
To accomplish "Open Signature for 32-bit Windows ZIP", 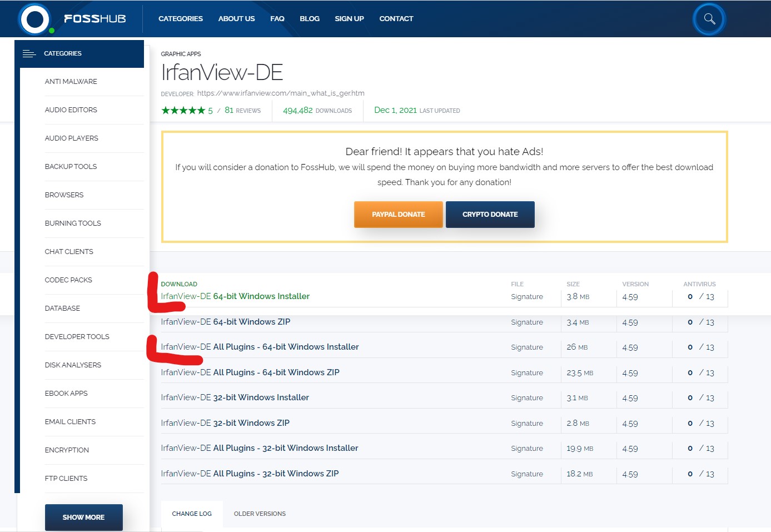I will pos(527,424).
